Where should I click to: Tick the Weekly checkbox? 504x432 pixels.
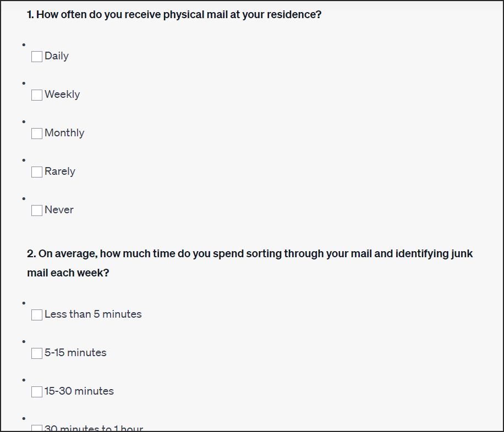pos(37,95)
